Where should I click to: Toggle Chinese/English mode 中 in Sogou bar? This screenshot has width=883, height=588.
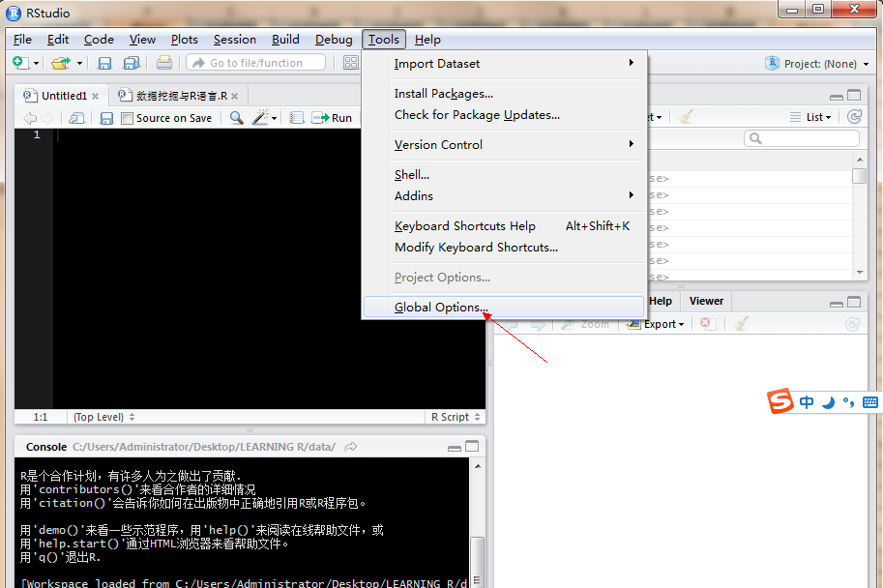(807, 402)
